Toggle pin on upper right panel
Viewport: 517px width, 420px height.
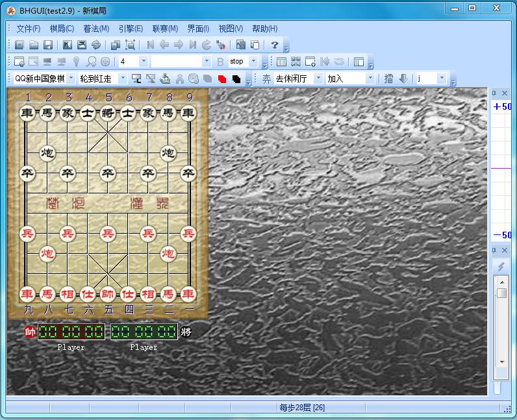(494, 93)
